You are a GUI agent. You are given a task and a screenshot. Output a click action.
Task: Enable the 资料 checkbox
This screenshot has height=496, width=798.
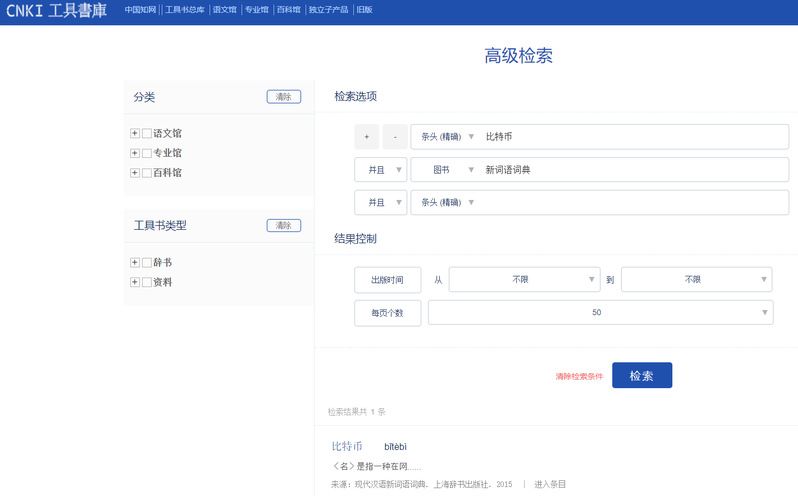147,282
